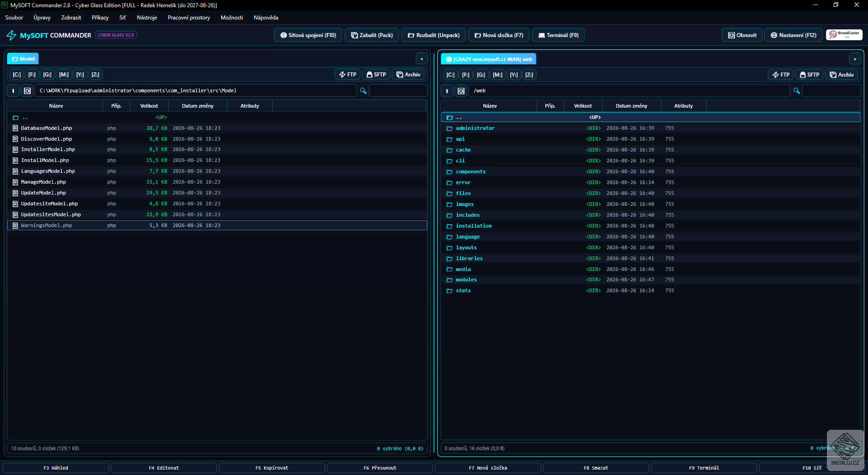
Task: Select the Model tab in left panel
Action: pos(23,59)
